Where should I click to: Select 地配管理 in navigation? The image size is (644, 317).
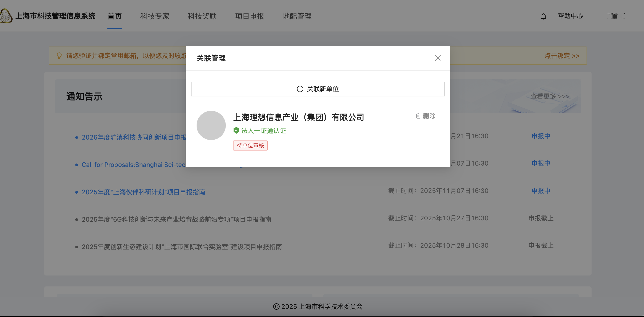[297, 16]
